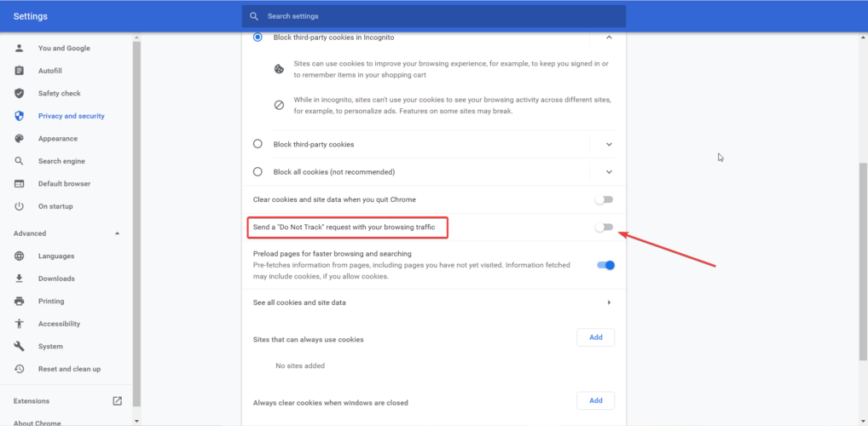Click the Privacy and security shield icon
The image size is (868, 426).
coord(20,116)
